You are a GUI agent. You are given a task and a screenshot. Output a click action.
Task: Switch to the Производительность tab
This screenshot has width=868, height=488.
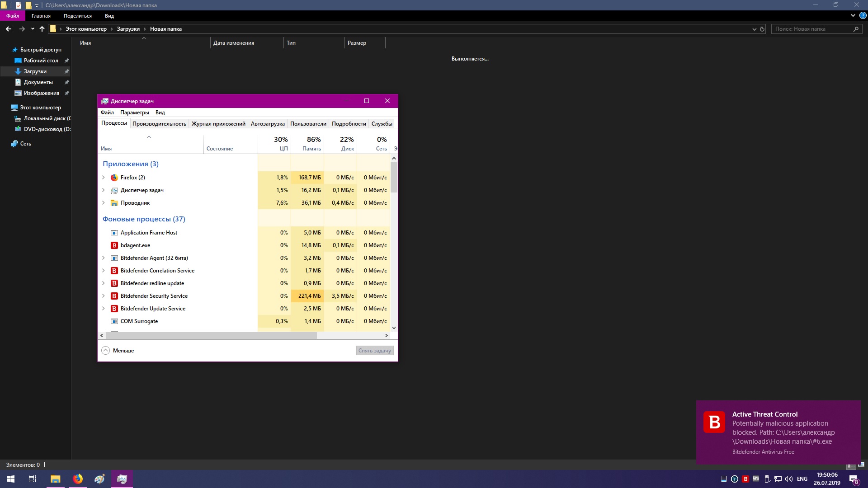coord(159,124)
